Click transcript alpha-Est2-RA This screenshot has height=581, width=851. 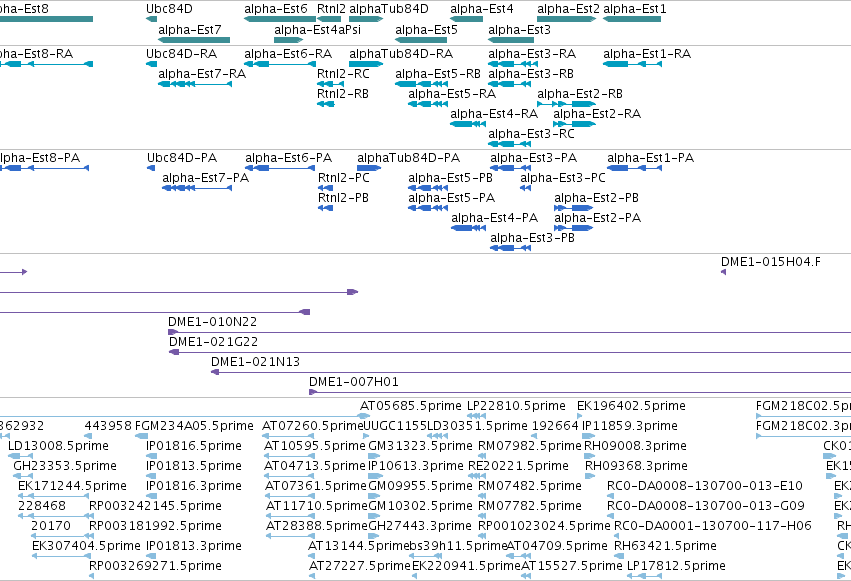[597, 114]
